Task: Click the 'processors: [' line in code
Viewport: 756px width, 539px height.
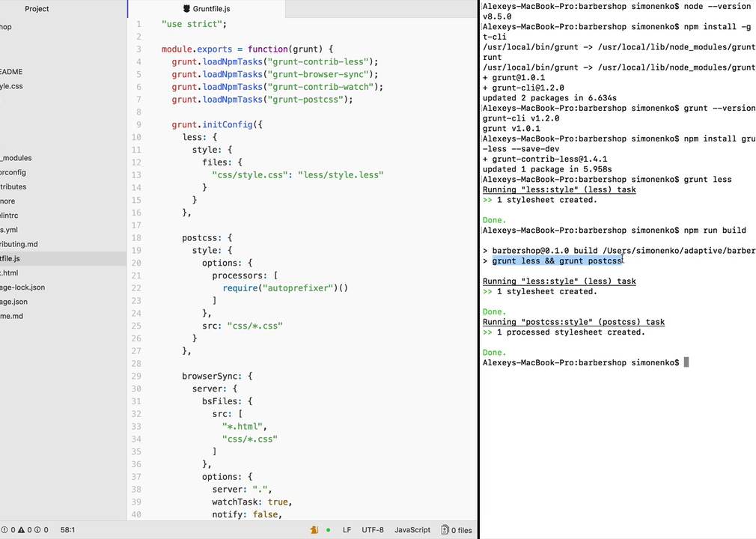Action: (245, 275)
